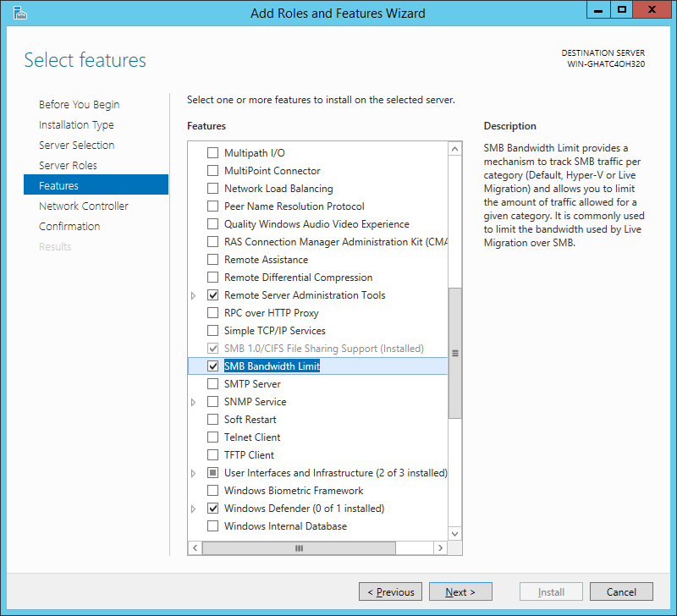Expand the SNMP Service tree node
The image size is (677, 616).
[x=194, y=402]
